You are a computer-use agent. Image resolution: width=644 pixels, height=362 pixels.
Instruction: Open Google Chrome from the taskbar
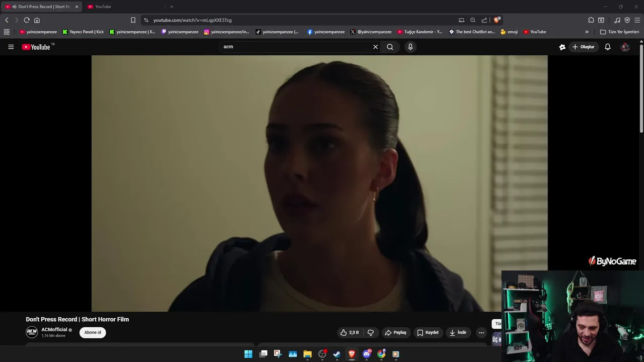point(381,354)
